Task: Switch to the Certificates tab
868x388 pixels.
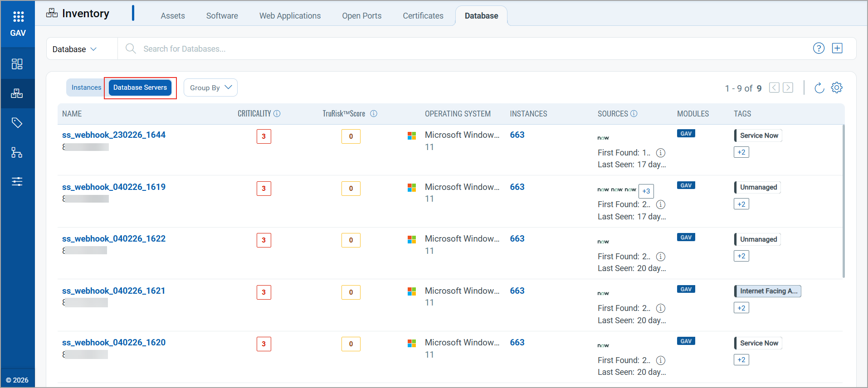Action: [423, 16]
